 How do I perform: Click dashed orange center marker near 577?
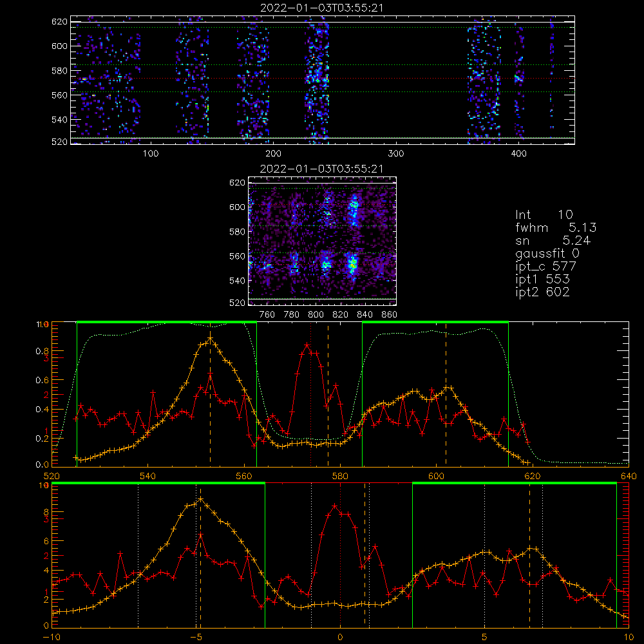(328, 394)
